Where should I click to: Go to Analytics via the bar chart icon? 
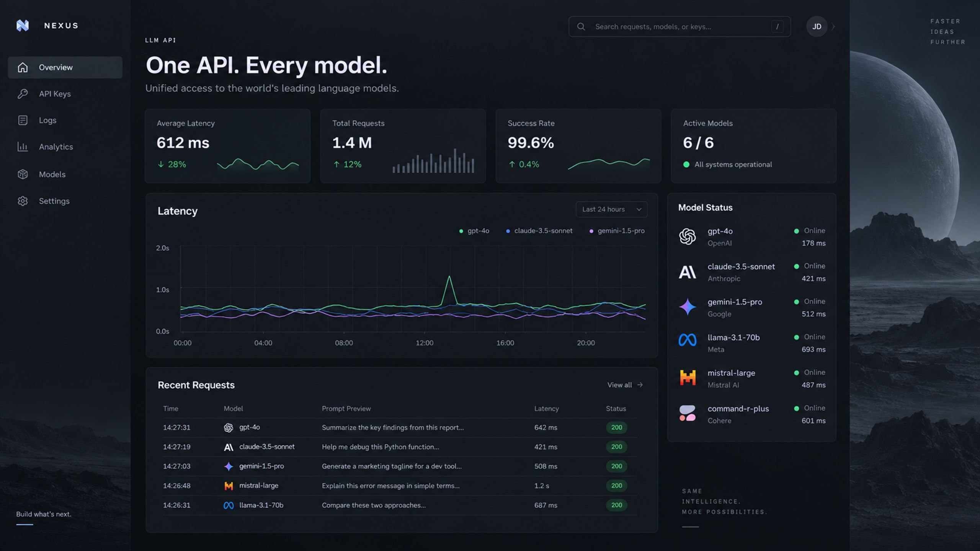23,147
